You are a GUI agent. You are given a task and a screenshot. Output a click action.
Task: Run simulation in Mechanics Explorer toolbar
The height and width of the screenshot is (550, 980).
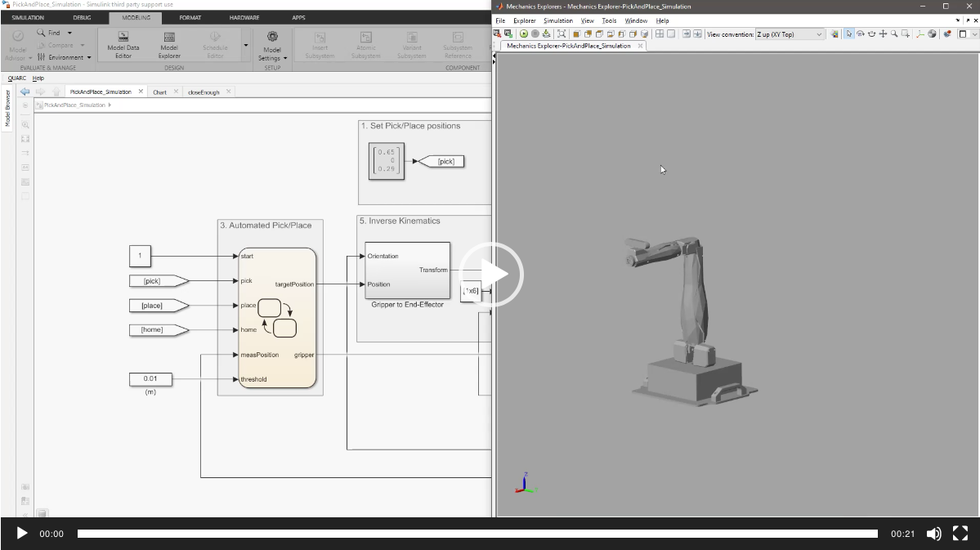coord(523,34)
